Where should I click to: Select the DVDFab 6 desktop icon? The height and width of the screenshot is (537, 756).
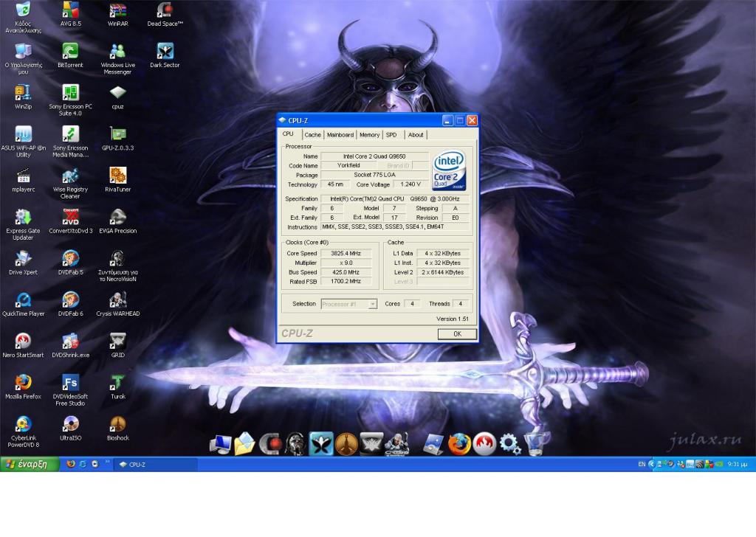(x=70, y=303)
